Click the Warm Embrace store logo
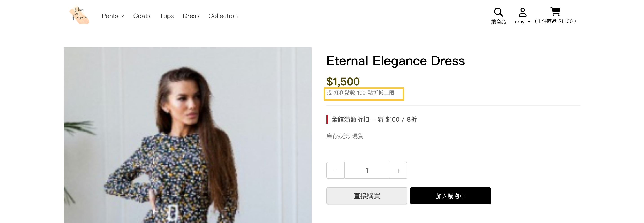Image resolution: width=644 pixels, height=223 pixels. click(79, 15)
